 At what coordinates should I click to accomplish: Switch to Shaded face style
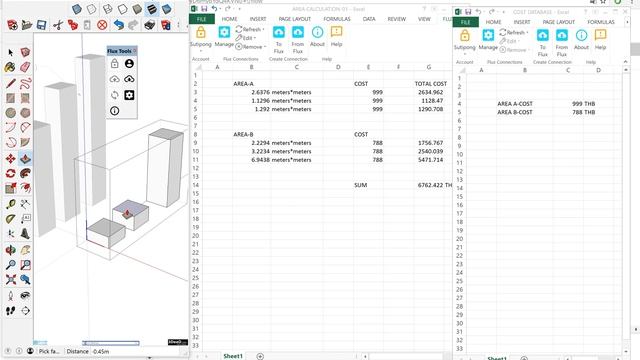point(137,9)
